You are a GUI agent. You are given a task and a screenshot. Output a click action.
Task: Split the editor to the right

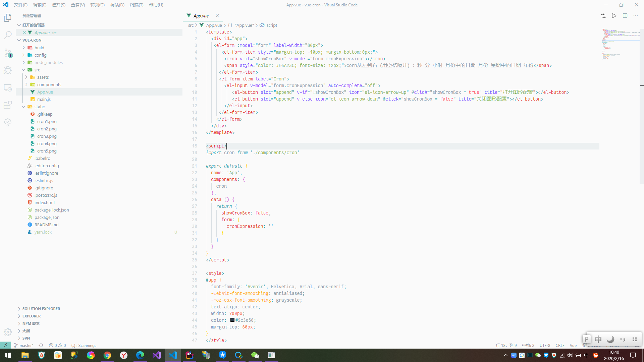tap(625, 16)
